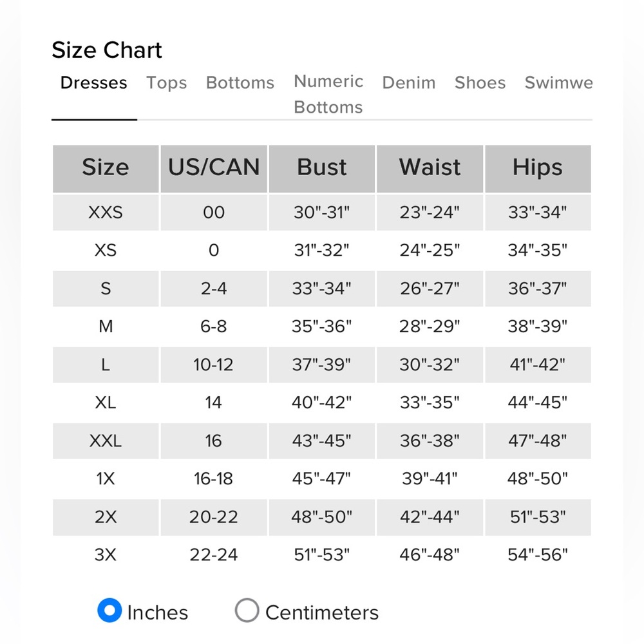Click the Size Chart heading

click(x=107, y=50)
